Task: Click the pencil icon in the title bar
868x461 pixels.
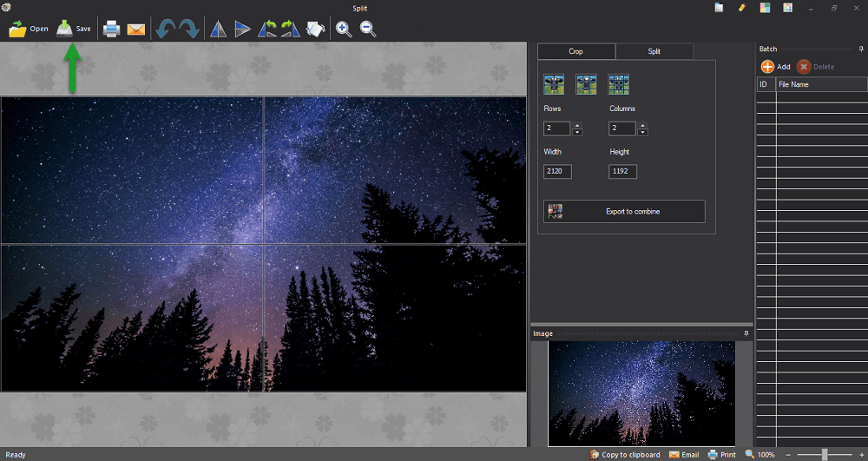Action: point(742,8)
